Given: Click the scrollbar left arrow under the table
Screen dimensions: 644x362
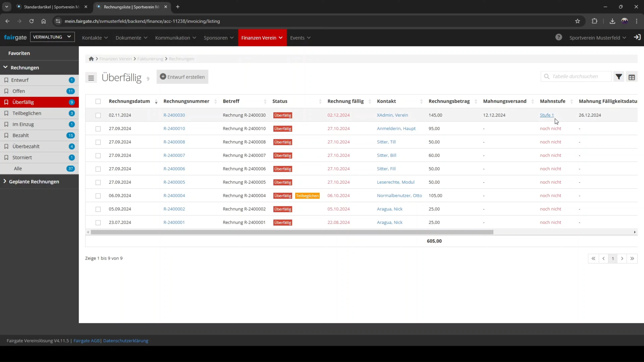Looking at the screenshot, I should (88, 232).
